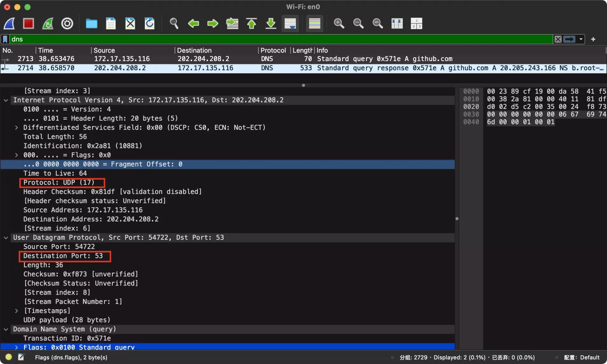
Task: Open a capture file with folder icon
Action: click(92, 24)
